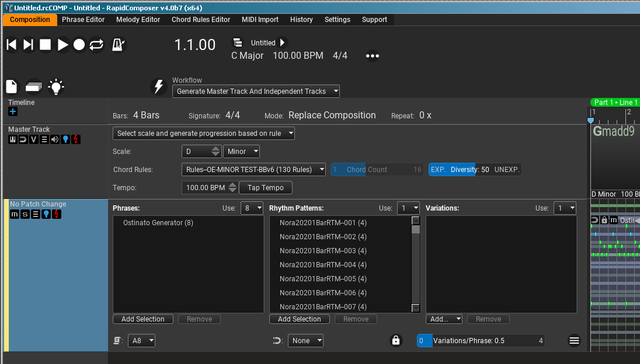Toggle the metronome
Viewport: 640px width, 364px height.
pyautogui.click(x=118, y=45)
